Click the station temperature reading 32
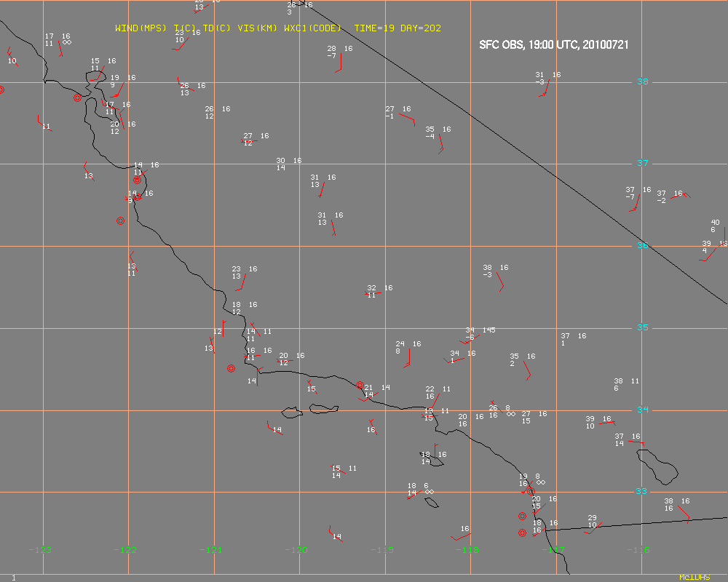The height and width of the screenshot is (582, 728). [371, 288]
